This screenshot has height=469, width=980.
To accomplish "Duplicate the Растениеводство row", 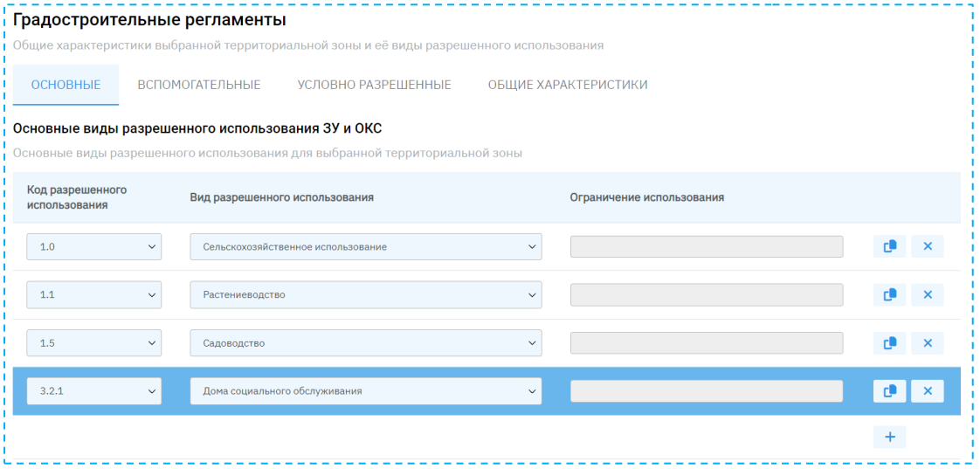I will tap(889, 295).
